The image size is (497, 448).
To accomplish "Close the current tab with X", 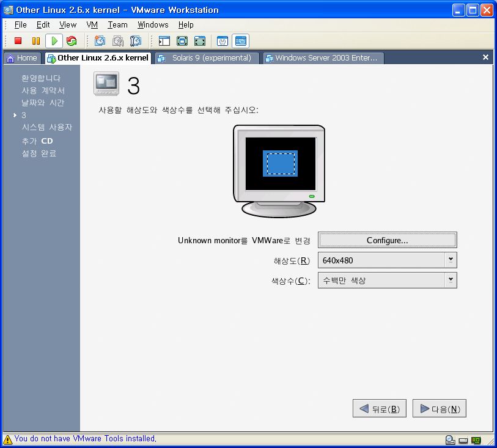I will point(485,57).
